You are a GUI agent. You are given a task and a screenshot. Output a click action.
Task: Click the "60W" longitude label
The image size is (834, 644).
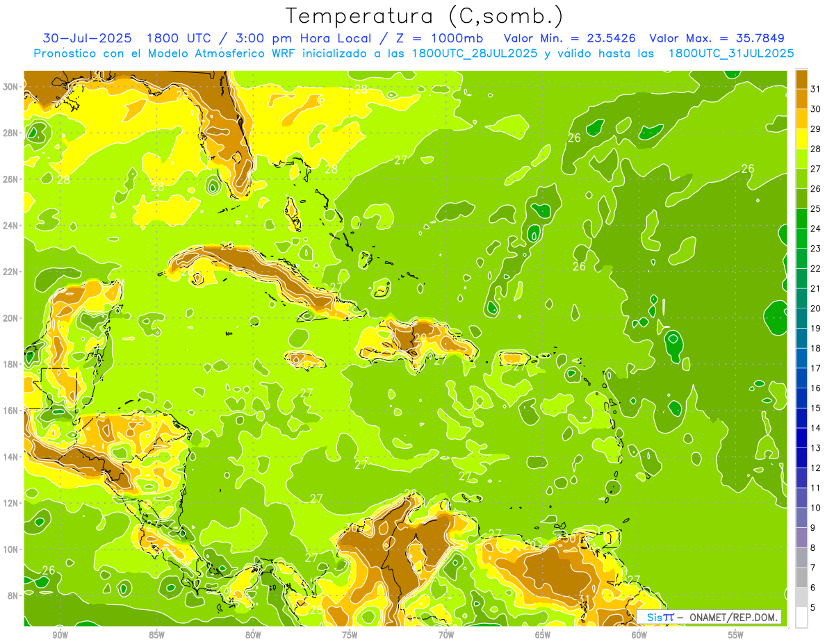pyautogui.click(x=639, y=635)
